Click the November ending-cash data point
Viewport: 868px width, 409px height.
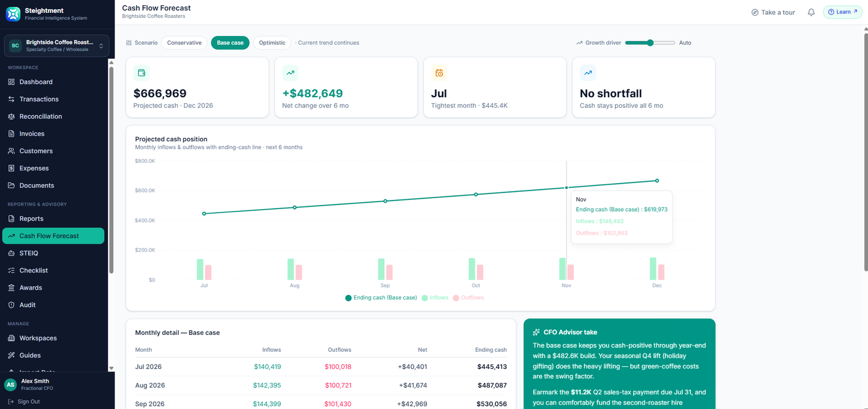click(x=567, y=188)
